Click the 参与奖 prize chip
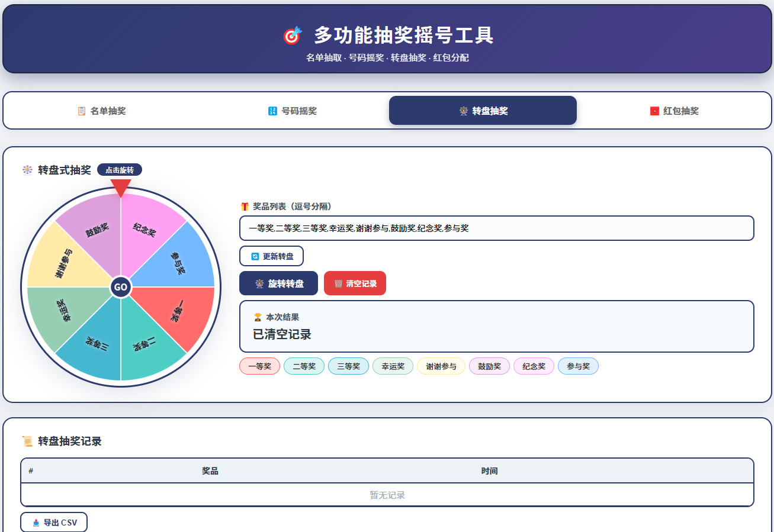774x532 pixels. point(578,366)
